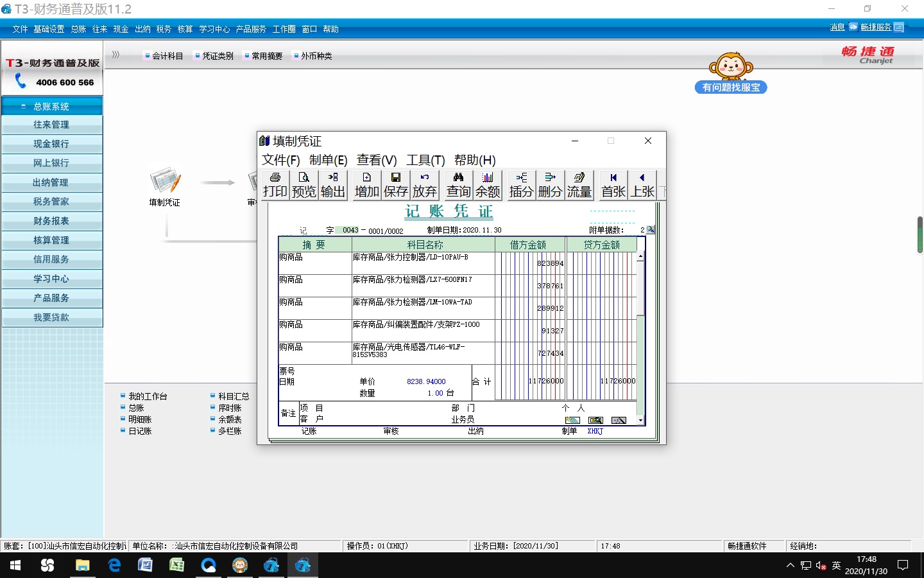Open 明细账 link

pos(140,419)
